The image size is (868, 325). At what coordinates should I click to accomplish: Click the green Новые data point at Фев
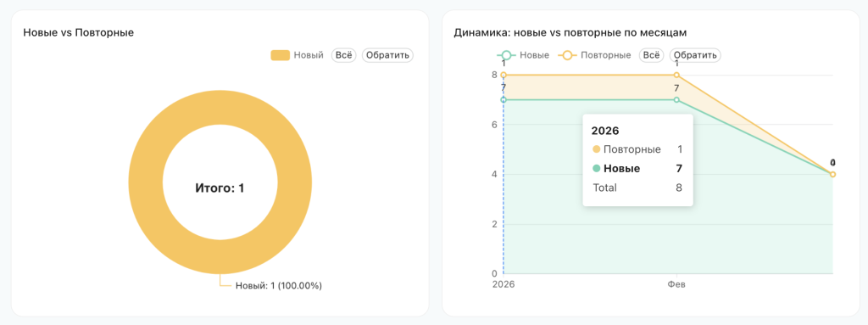click(x=676, y=100)
